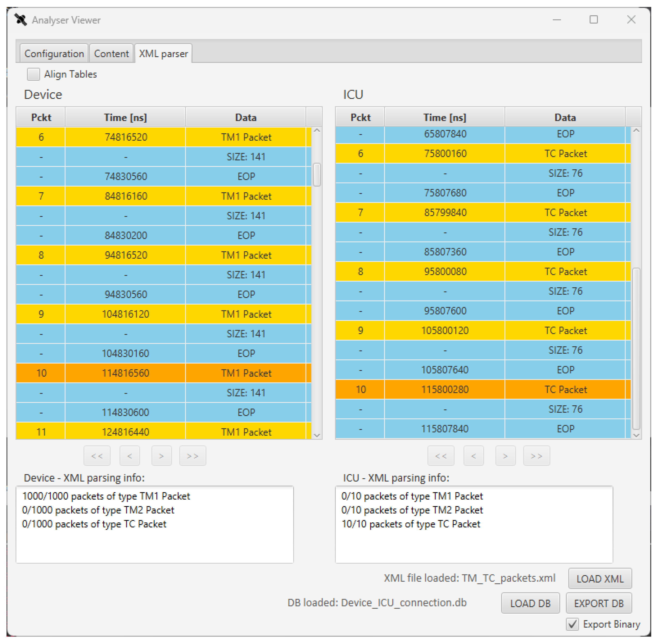The height and width of the screenshot is (644, 659).
Task: Jump to last page in Device table
Action: 192,456
